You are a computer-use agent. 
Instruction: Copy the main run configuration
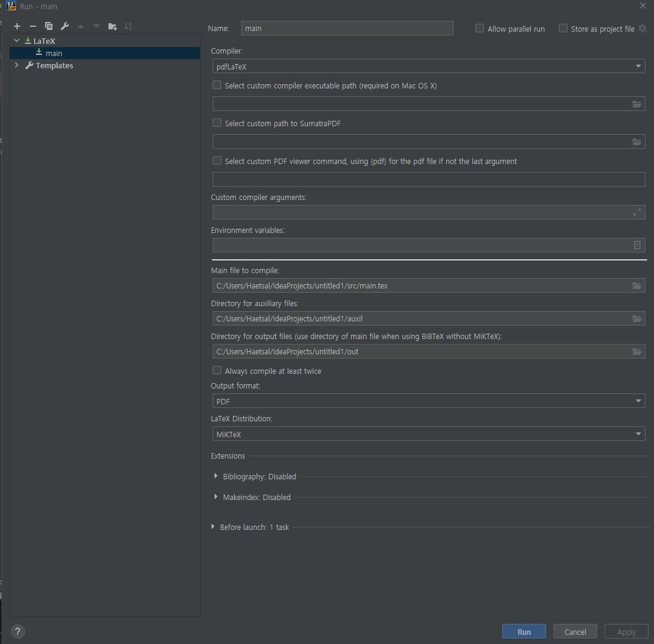pyautogui.click(x=48, y=26)
